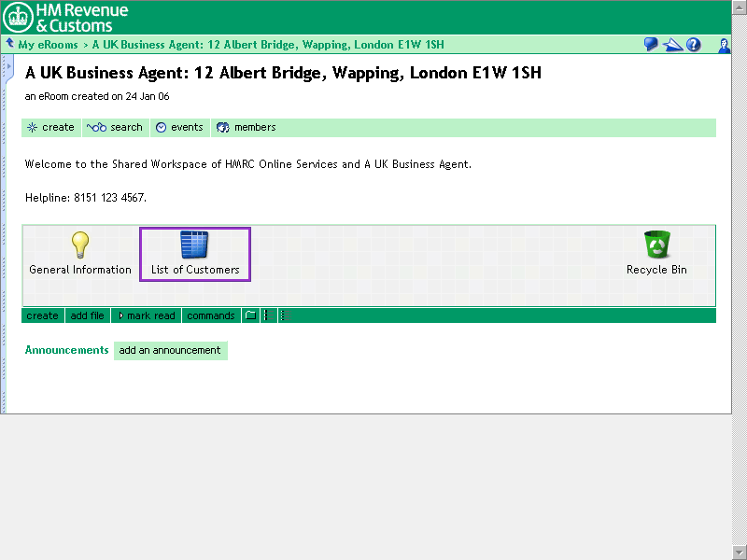
Task: Open the search item in the top toolbar
Action: click(116, 128)
